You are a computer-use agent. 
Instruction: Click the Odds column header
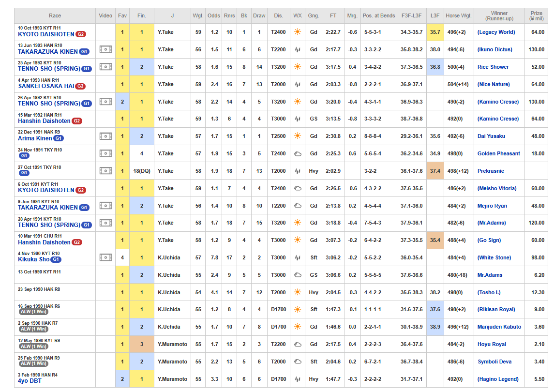pyautogui.click(x=214, y=15)
